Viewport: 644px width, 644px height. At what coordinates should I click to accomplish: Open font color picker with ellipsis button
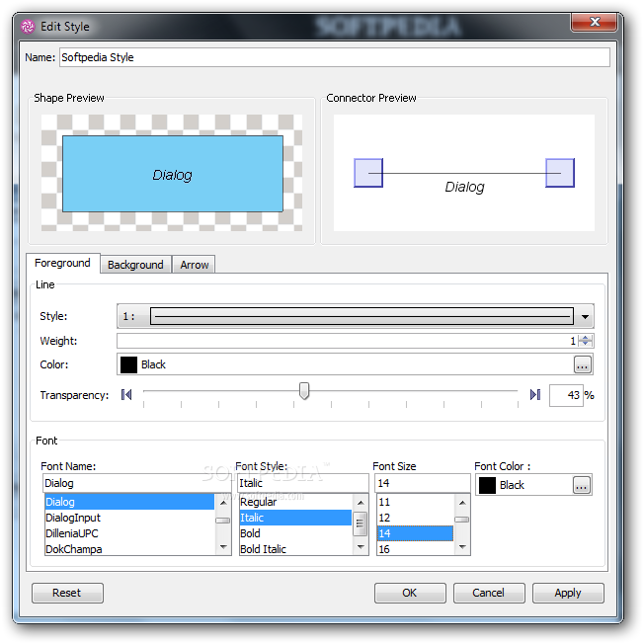(x=581, y=485)
